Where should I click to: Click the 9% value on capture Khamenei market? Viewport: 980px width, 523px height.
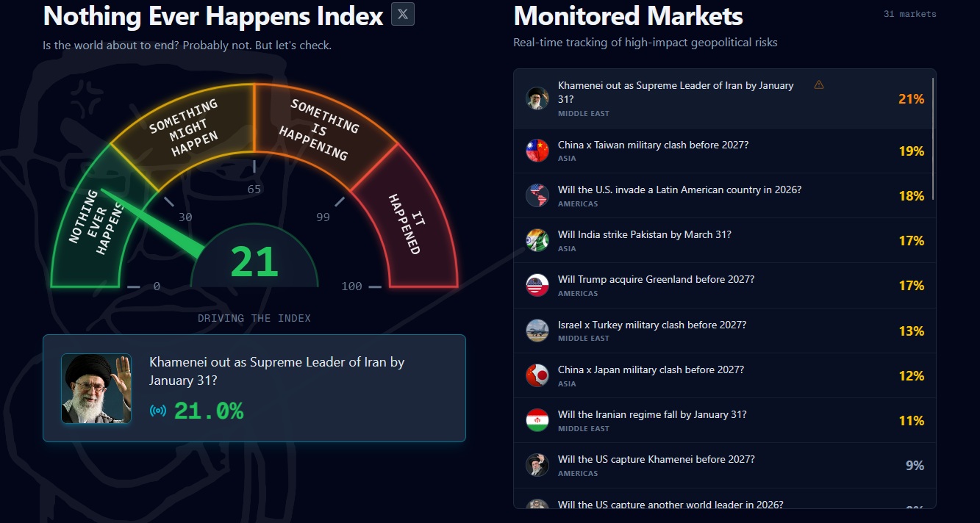[915, 465]
